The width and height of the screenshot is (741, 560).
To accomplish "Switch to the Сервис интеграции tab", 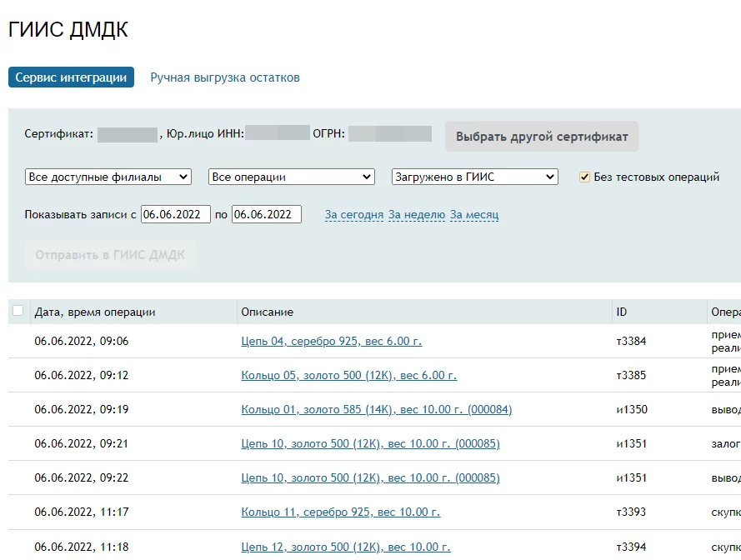I will click(71, 77).
